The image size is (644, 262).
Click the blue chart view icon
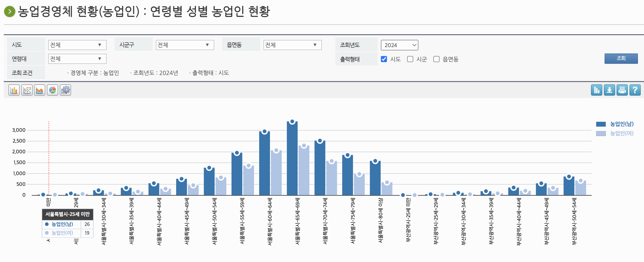point(596,90)
